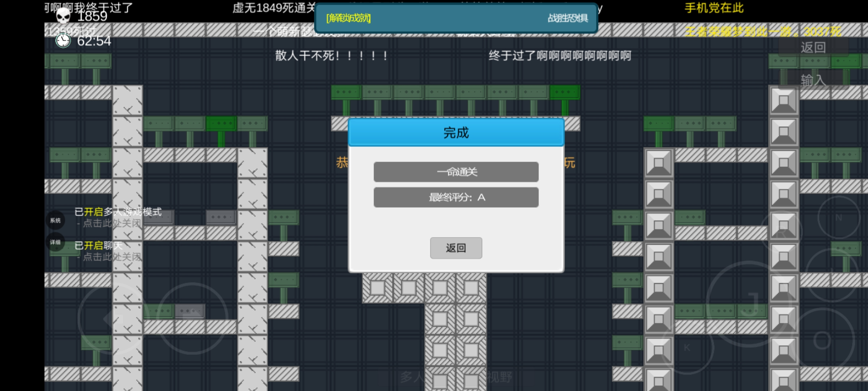Image resolution: width=868 pixels, height=391 pixels.
Task: Click the 最终评分: A result row
Action: pyautogui.click(x=456, y=197)
